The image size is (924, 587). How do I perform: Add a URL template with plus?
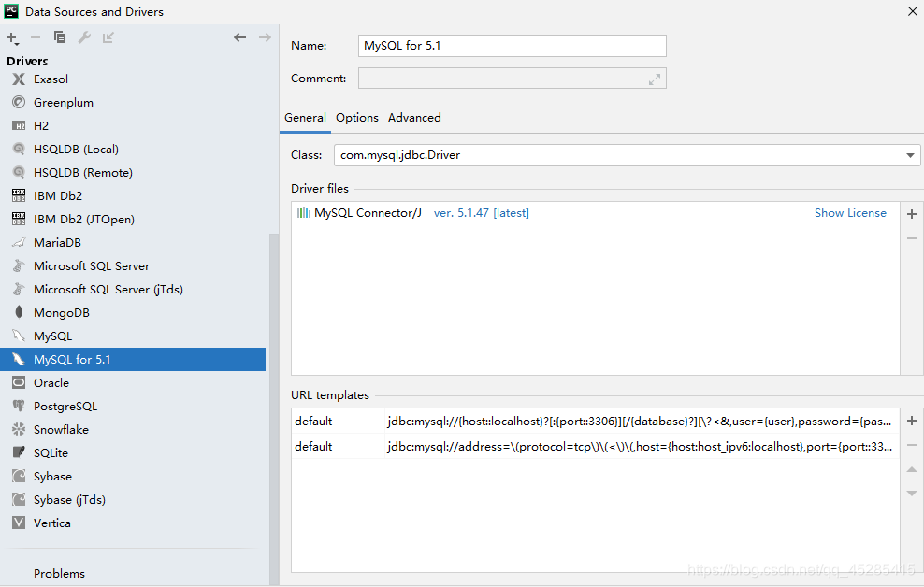tap(912, 421)
